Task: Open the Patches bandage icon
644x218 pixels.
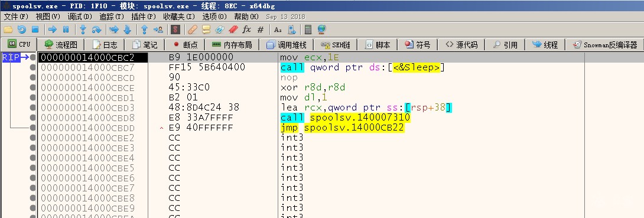Action: pyautogui.click(x=192, y=30)
